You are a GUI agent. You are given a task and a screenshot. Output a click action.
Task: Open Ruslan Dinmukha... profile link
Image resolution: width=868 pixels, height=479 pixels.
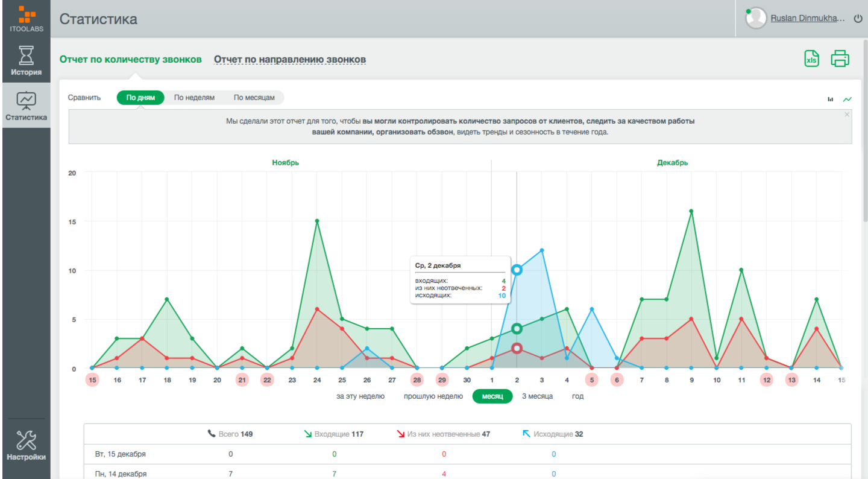pyautogui.click(x=808, y=19)
